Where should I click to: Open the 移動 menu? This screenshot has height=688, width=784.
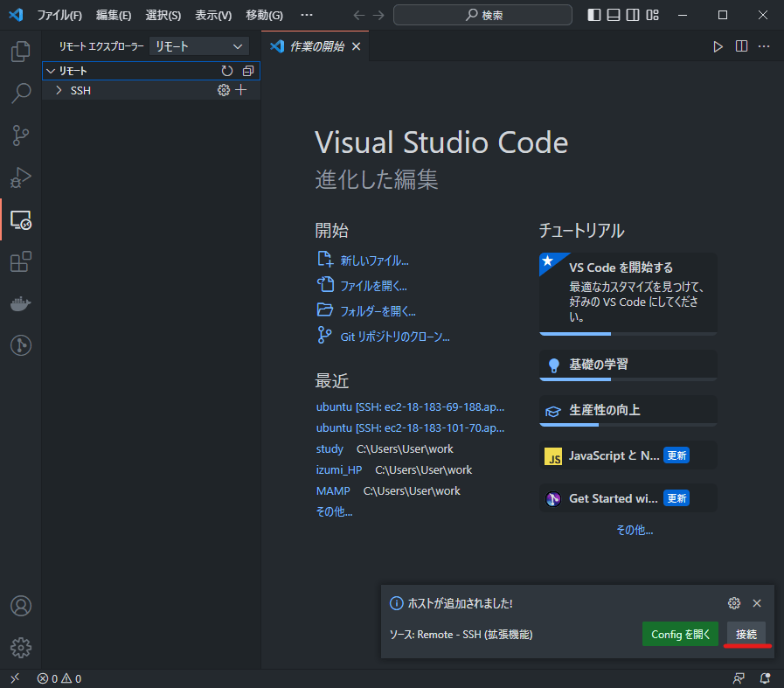263,15
